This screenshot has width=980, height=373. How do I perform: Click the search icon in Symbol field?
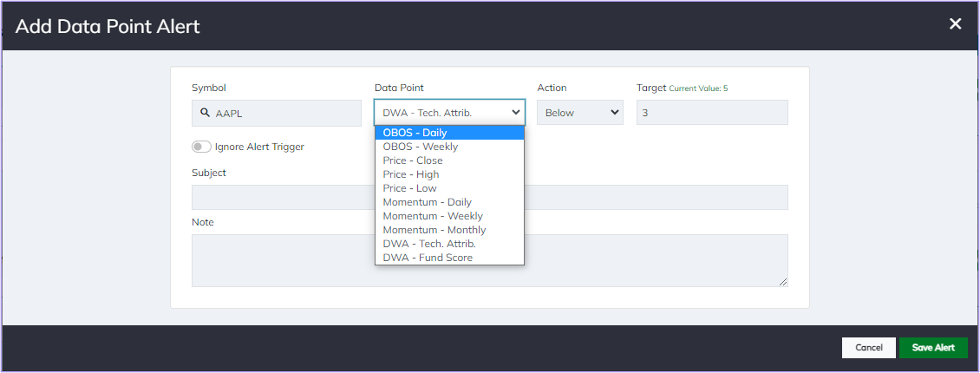pos(205,113)
